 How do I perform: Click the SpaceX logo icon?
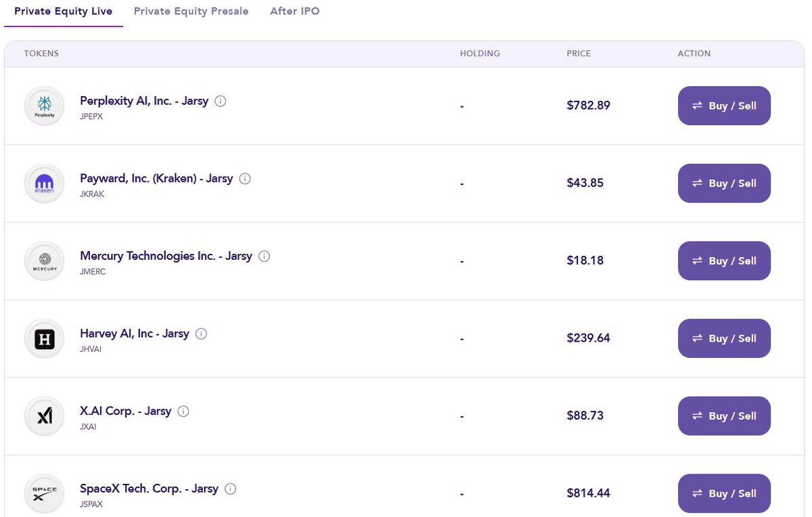(x=44, y=493)
